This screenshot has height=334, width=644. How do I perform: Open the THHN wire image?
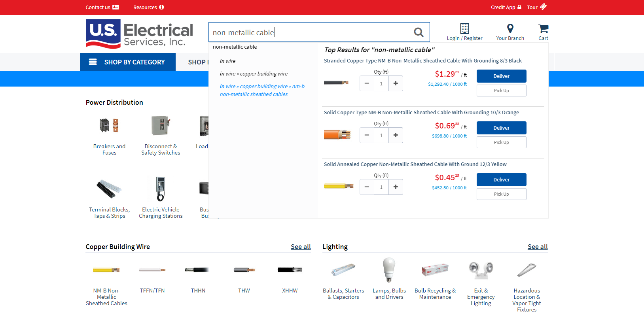197,270
